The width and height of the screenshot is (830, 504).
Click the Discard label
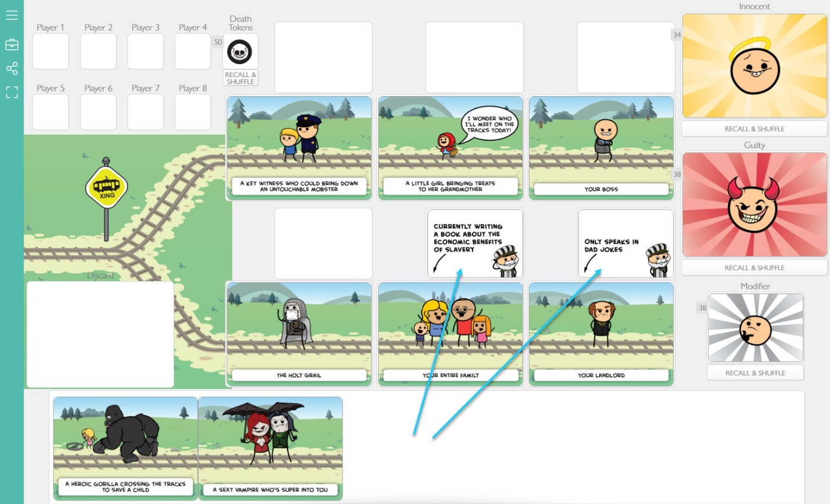100,276
